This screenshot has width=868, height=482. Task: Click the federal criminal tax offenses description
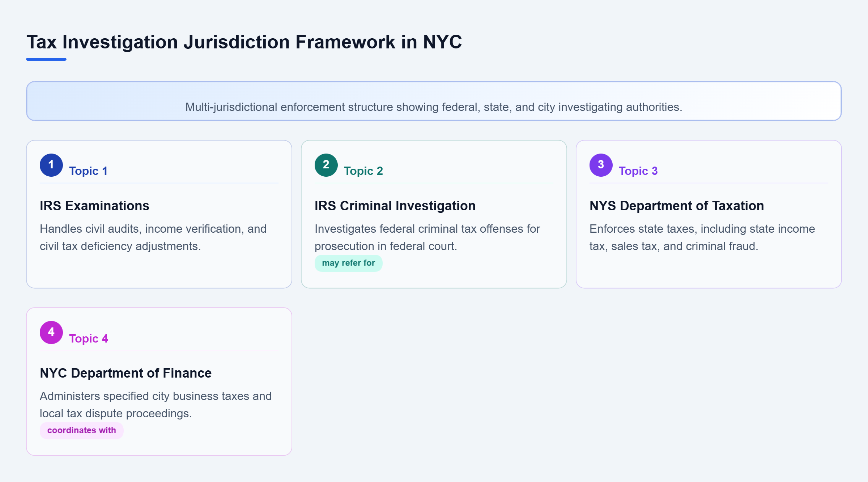tap(427, 237)
